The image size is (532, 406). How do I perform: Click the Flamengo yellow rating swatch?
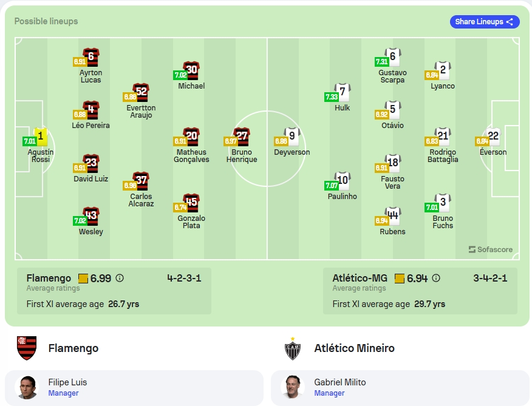click(x=83, y=279)
